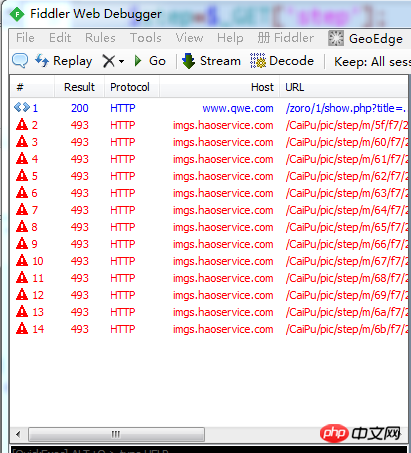Select URL /CaiPu/pic/step/m/67/f7
The height and width of the screenshot is (453, 411).
pos(347,261)
